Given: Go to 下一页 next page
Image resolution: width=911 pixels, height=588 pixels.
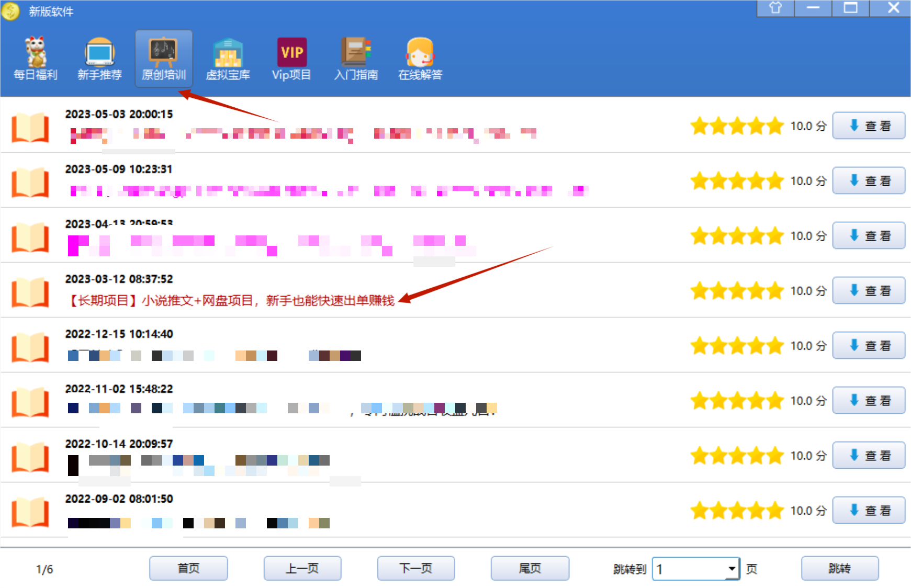Looking at the screenshot, I should point(416,569).
